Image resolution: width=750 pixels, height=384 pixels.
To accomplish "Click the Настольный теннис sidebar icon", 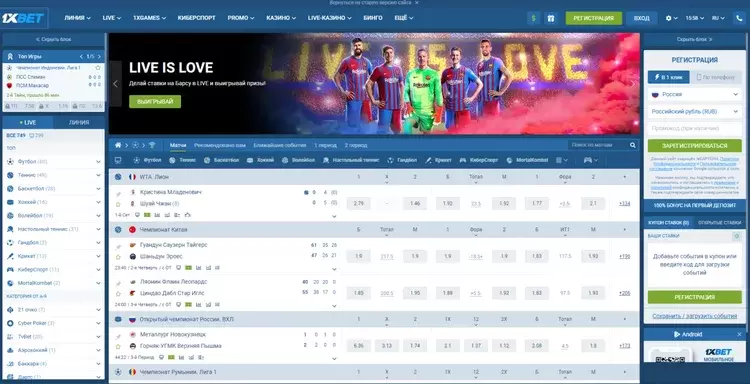I will coord(10,229).
